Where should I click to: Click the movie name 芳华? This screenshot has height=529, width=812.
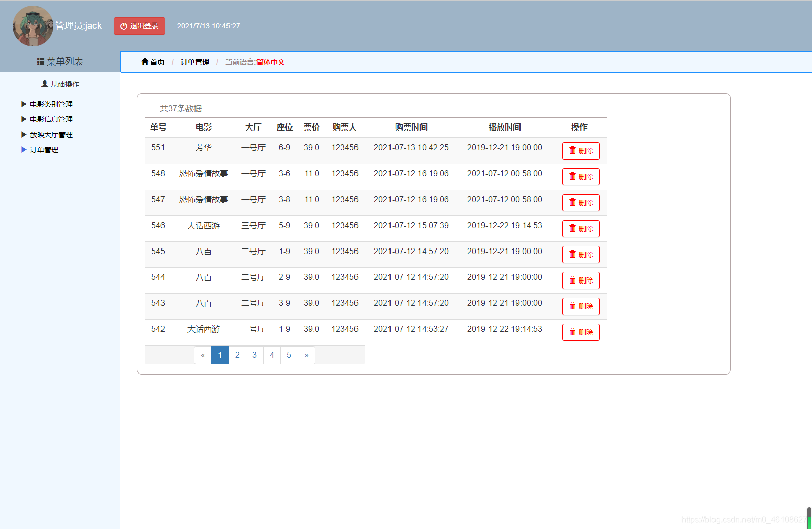click(x=204, y=148)
